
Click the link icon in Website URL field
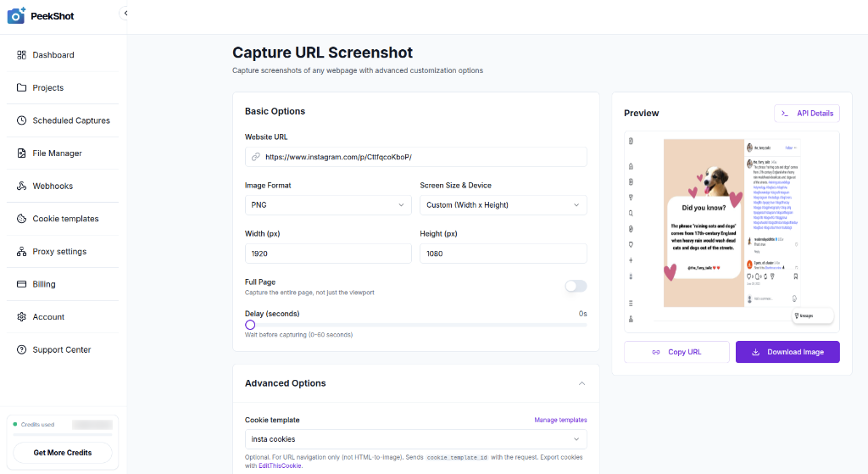(256, 157)
